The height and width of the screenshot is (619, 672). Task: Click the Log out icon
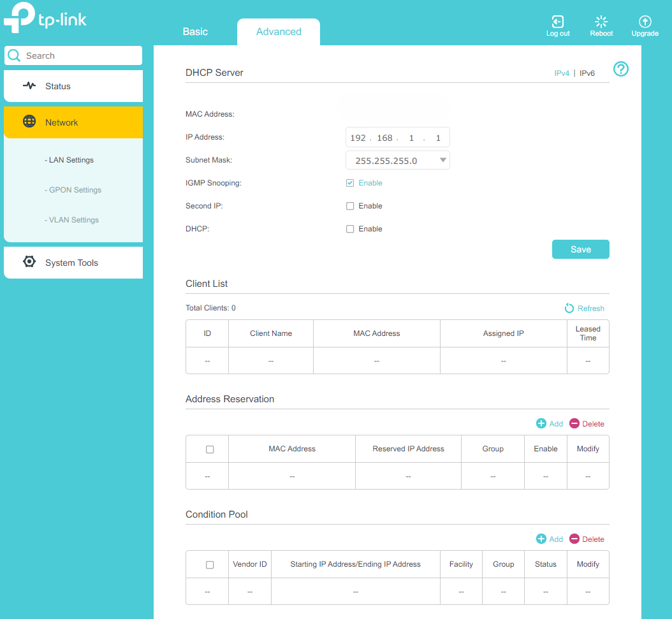coord(558,22)
